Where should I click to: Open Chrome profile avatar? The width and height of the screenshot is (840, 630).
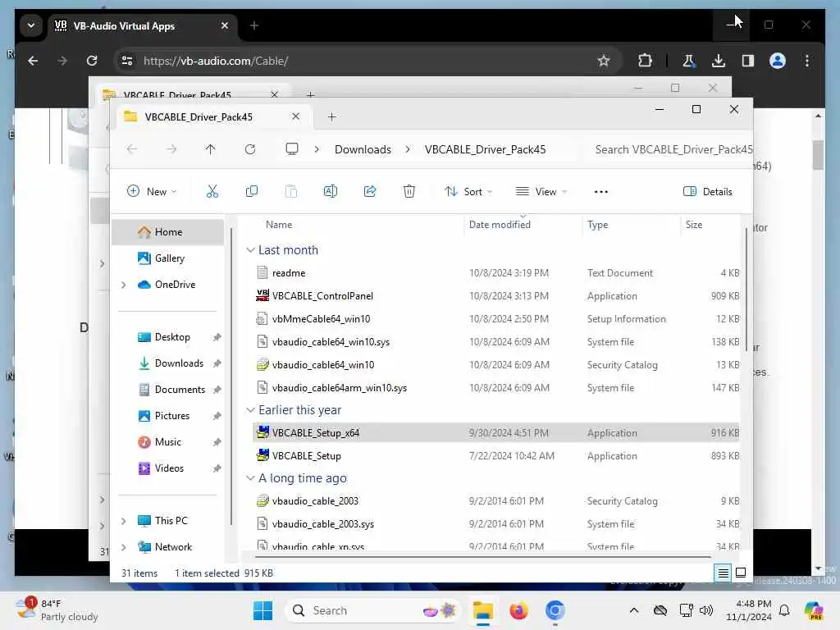tap(778, 61)
